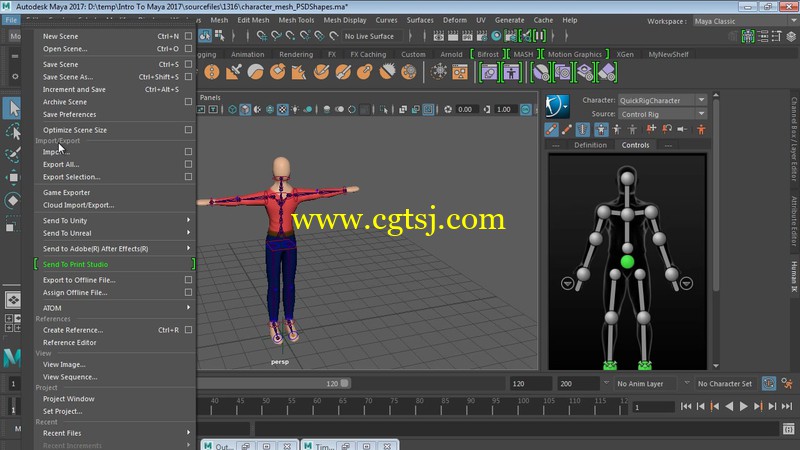Click the current frame field showing 1

tap(653, 407)
